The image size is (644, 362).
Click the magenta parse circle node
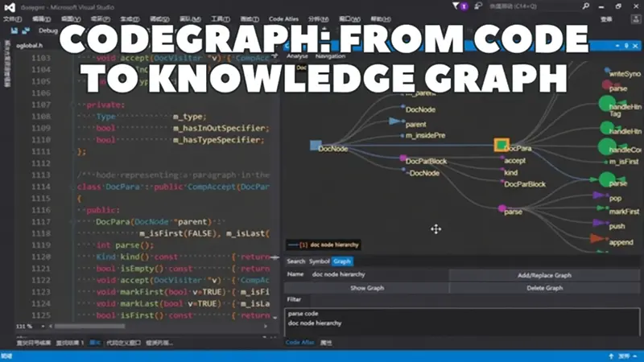pos(502,209)
